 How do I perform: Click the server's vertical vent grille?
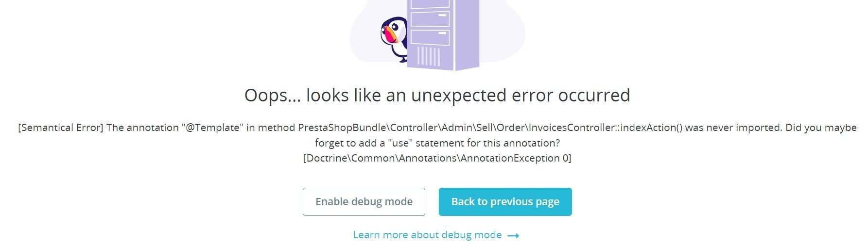[x=429, y=56]
